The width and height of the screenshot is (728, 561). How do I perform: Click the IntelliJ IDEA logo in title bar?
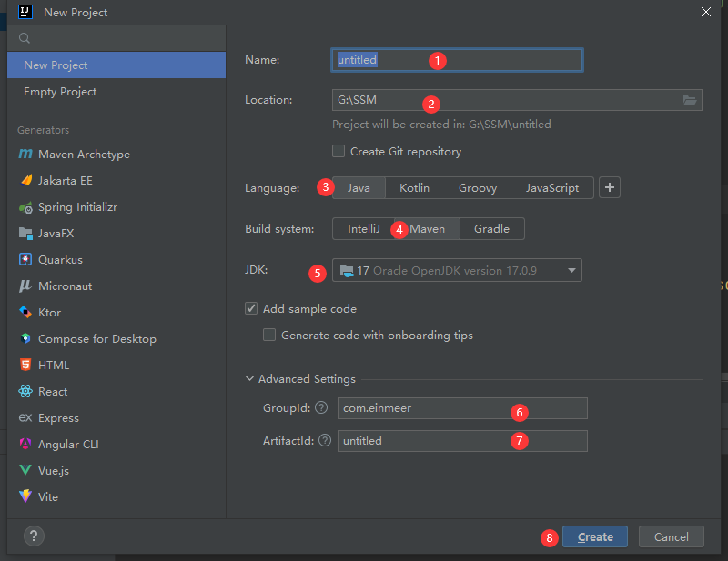[25, 12]
